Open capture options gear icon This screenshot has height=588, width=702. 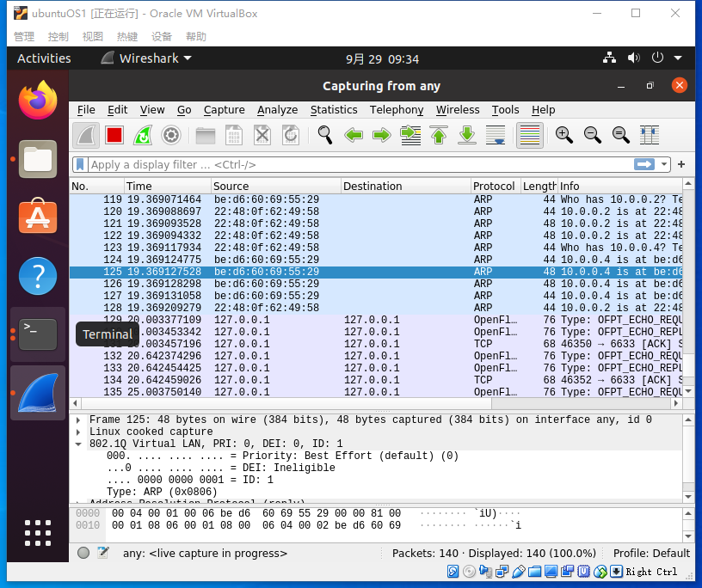coord(171,135)
